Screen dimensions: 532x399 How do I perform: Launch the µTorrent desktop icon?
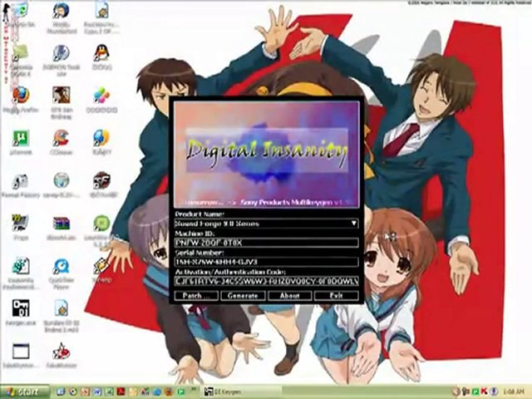[21, 138]
